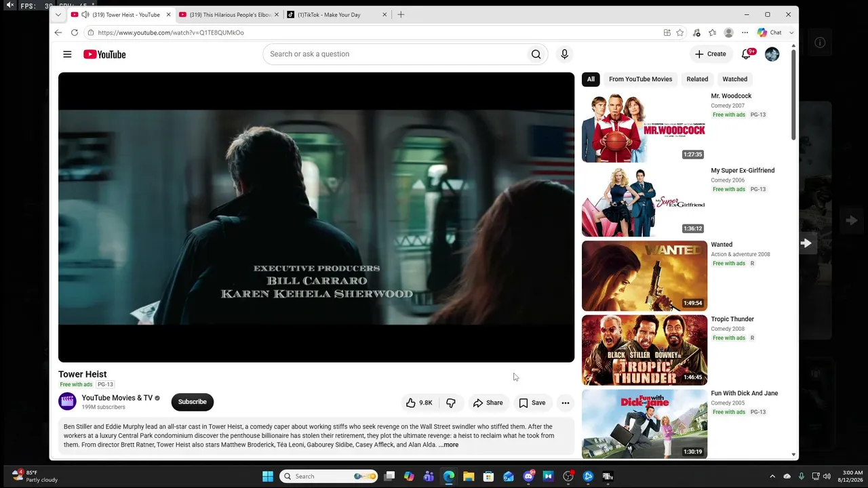The width and height of the screenshot is (868, 488).
Task: Subscribe to YouTube Movies & TV
Action: point(193,402)
